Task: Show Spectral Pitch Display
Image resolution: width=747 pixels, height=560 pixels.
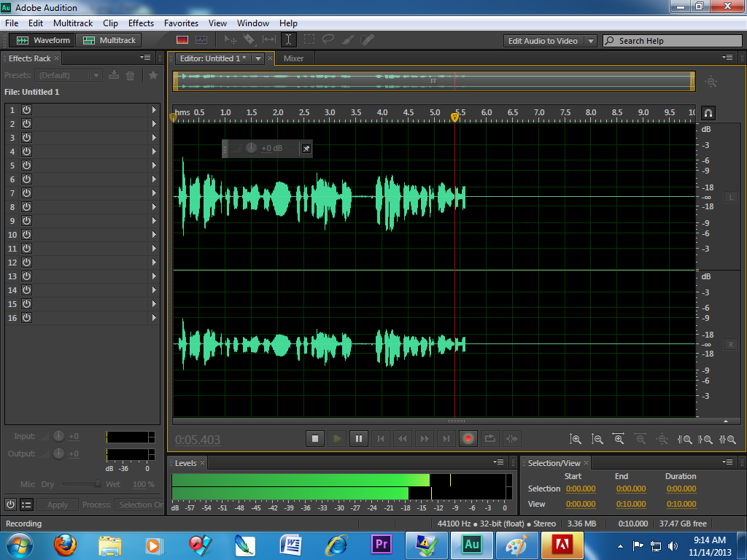Action: pyautogui.click(x=201, y=40)
